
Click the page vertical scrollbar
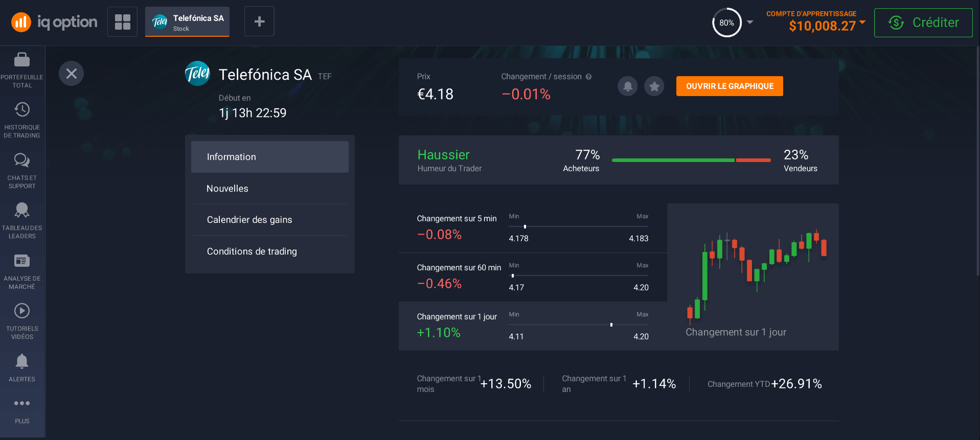[x=978, y=161]
